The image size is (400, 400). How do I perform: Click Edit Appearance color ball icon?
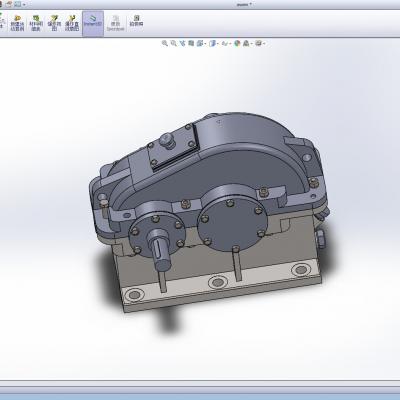pyautogui.click(x=237, y=43)
